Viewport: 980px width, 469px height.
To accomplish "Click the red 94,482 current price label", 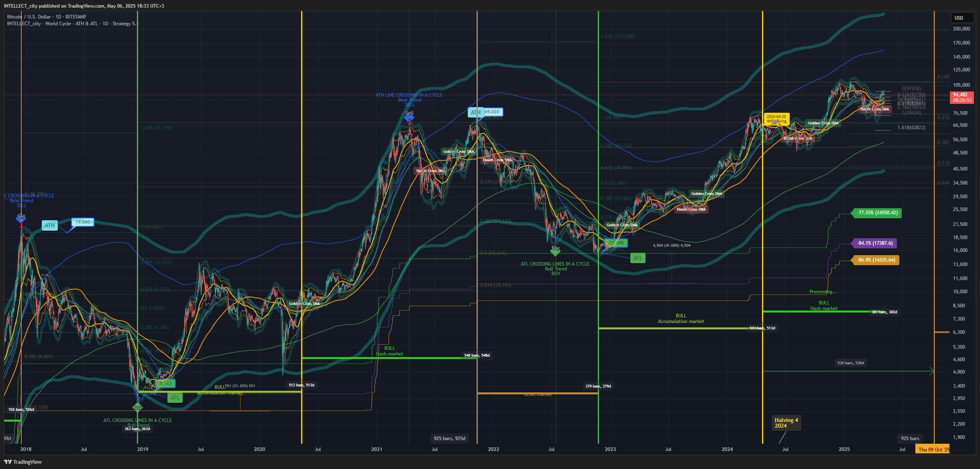I will pos(962,97).
